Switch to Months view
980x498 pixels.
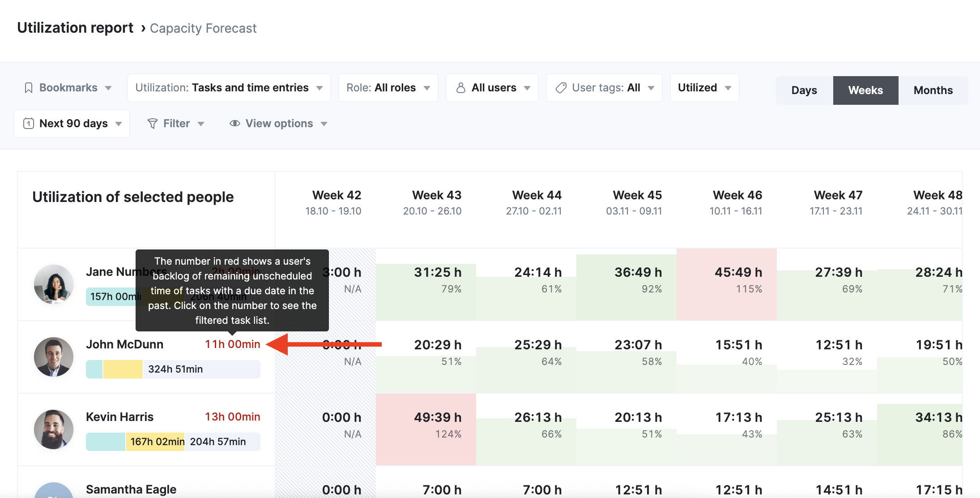click(x=933, y=90)
